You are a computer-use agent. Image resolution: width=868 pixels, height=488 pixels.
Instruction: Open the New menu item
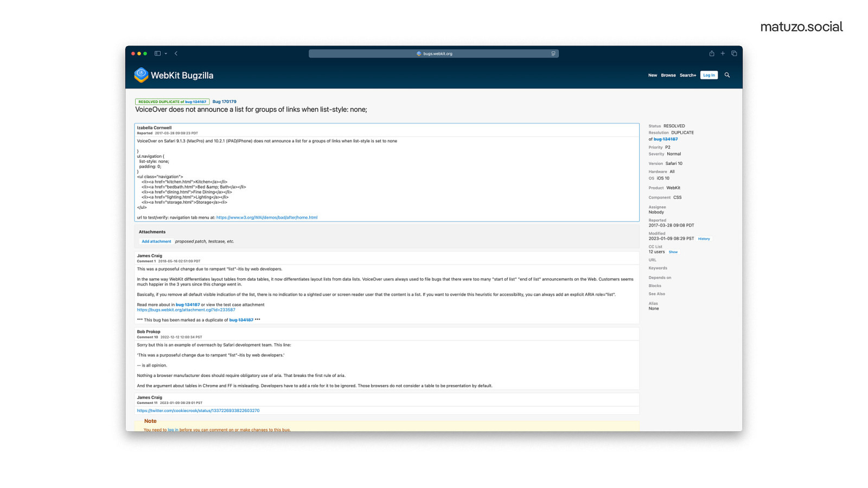point(653,75)
